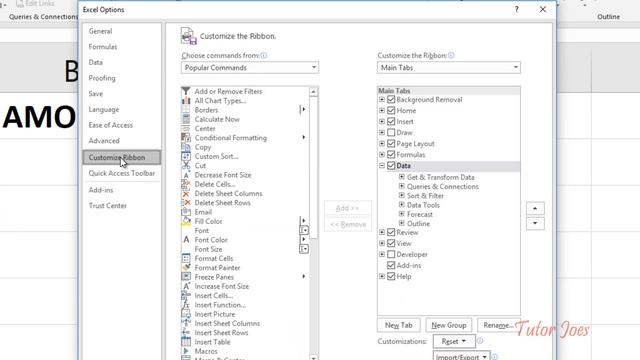Open the Import/Export dropdown
Viewport: 640px width, 360px height.
461,356
